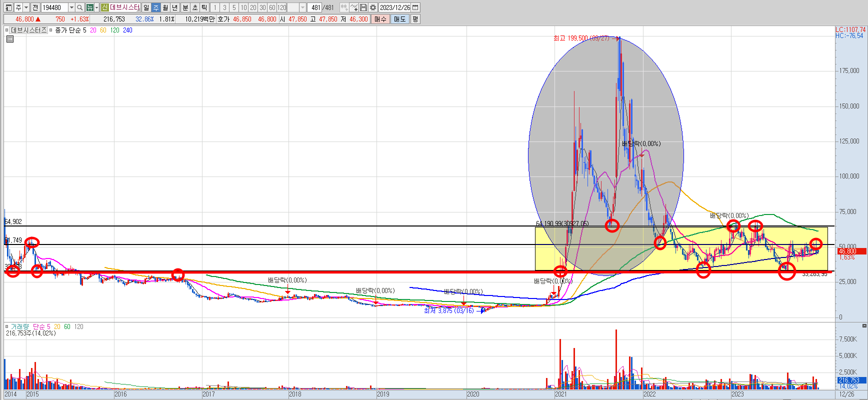Click the green 120 moving average label

(114, 30)
